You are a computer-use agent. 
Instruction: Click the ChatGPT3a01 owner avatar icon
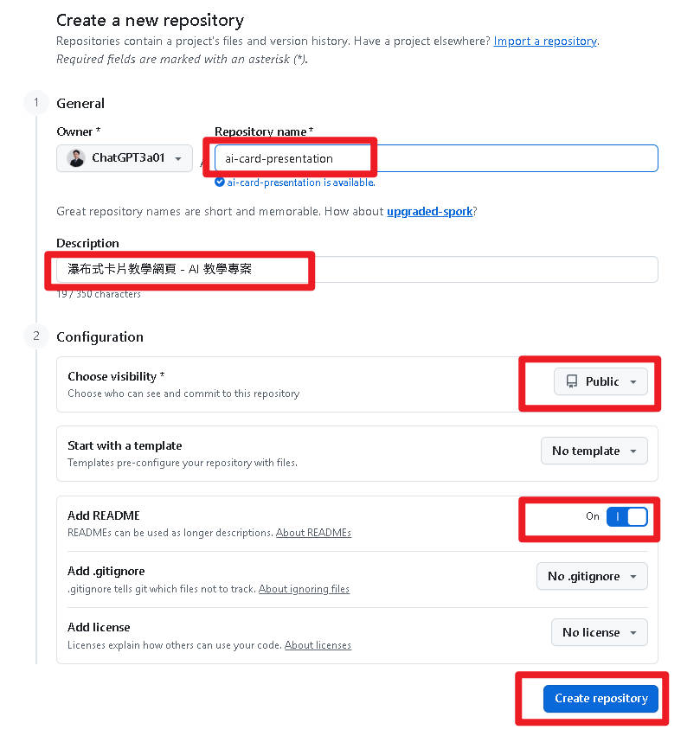[x=76, y=158]
